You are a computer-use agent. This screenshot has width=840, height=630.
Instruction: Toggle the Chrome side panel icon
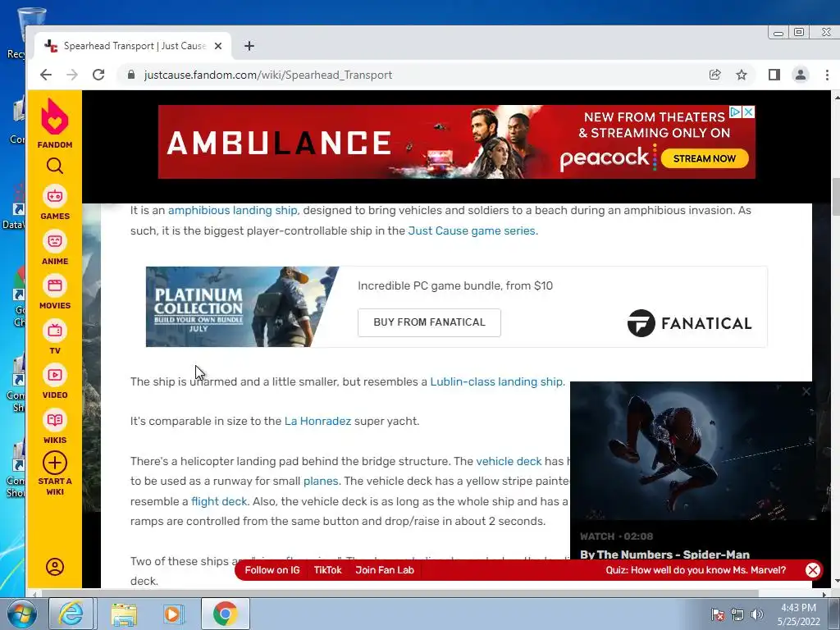[774, 75]
